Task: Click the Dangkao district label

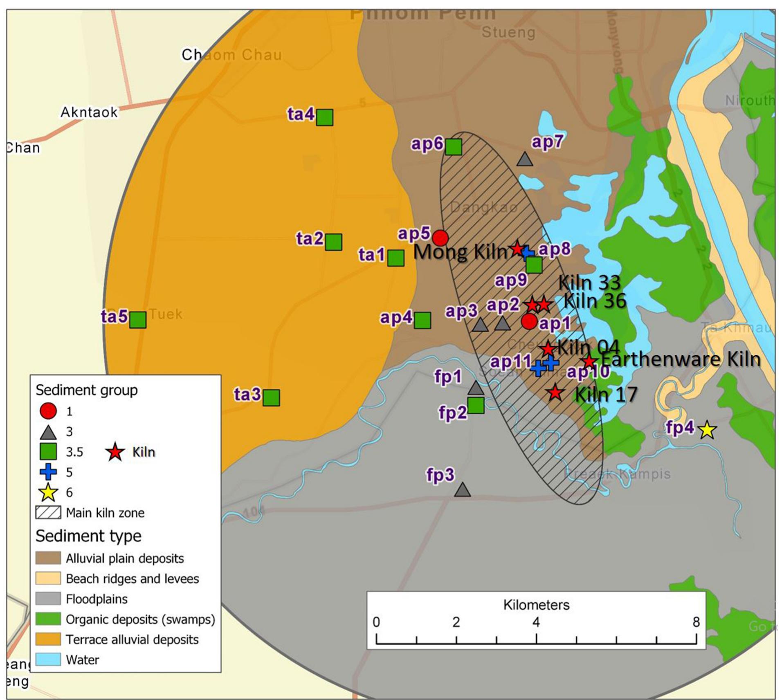Action: (x=483, y=208)
